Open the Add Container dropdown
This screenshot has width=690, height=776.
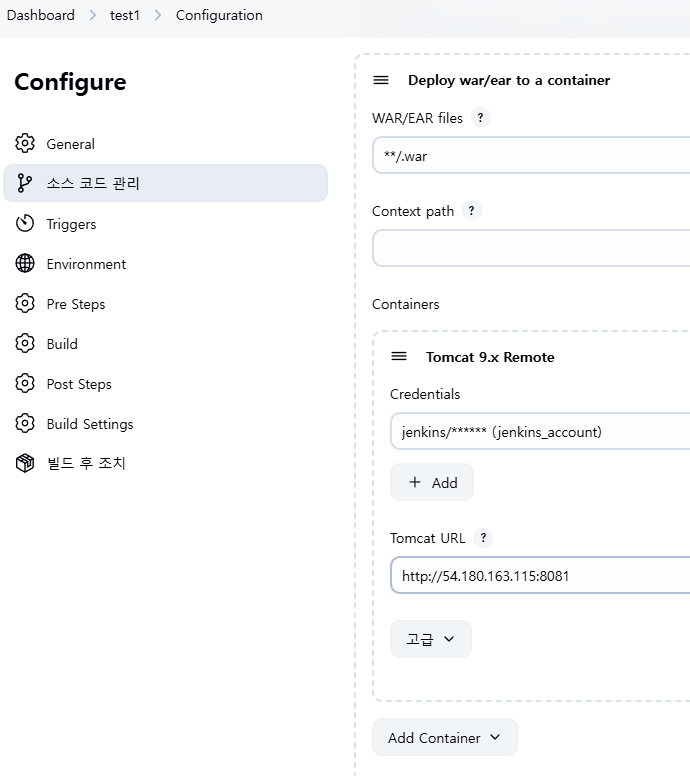click(445, 738)
